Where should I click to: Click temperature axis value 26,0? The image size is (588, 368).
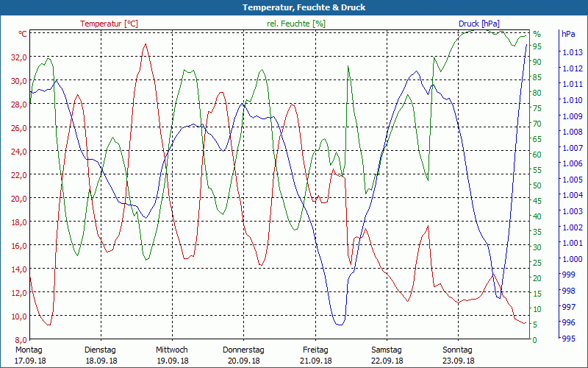[x=21, y=127]
